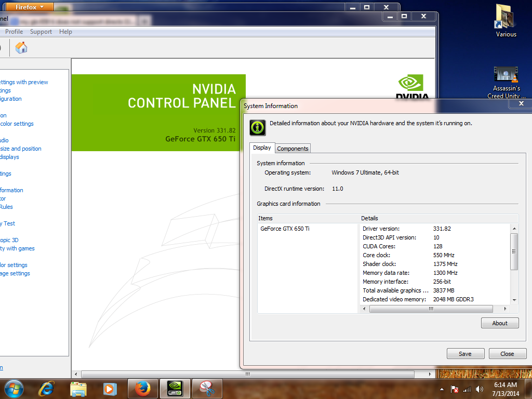Open the Firefox application menu button
532x399 pixels.
pyautogui.click(x=29, y=7)
